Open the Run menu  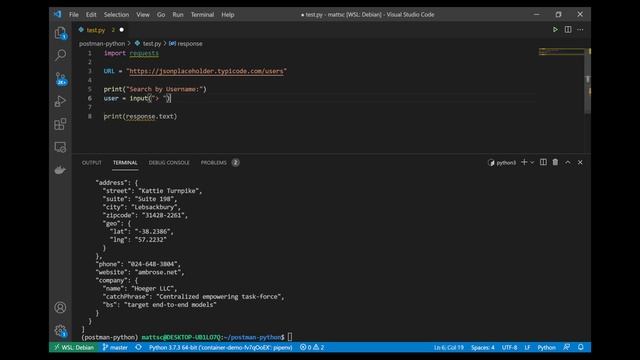[178, 15]
